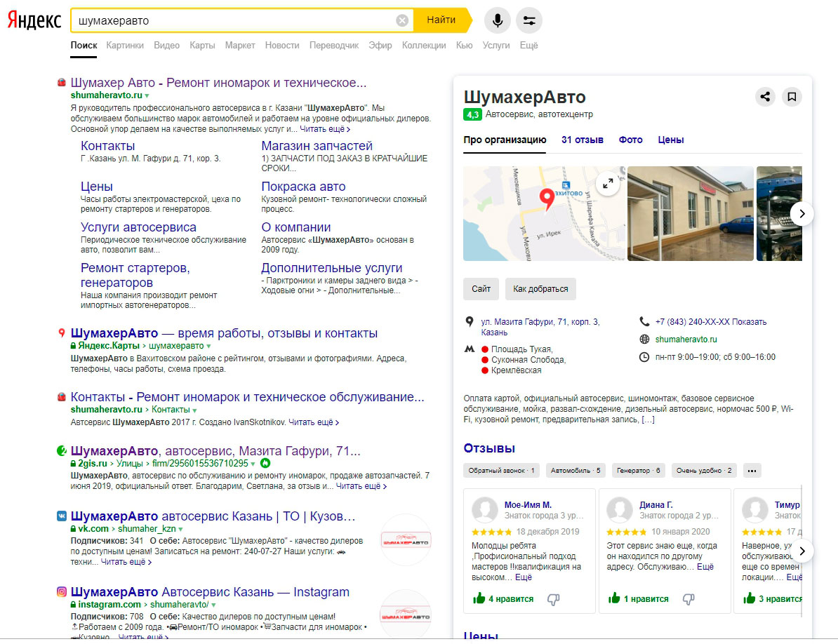838x644 pixels.
Task: Dislike the Диана Г. review
Action: pyautogui.click(x=689, y=600)
